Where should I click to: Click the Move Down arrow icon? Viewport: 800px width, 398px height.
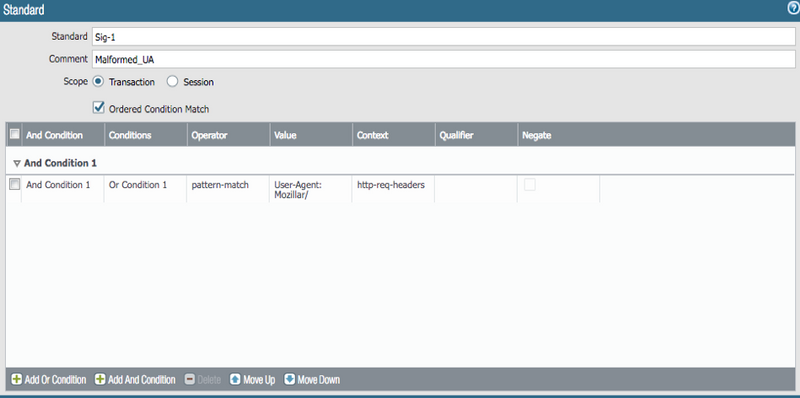coord(290,380)
